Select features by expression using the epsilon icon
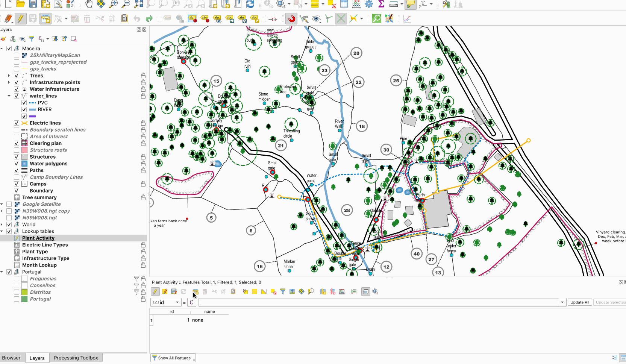Image resolution: width=626 pixels, height=364 pixels. [245, 291]
